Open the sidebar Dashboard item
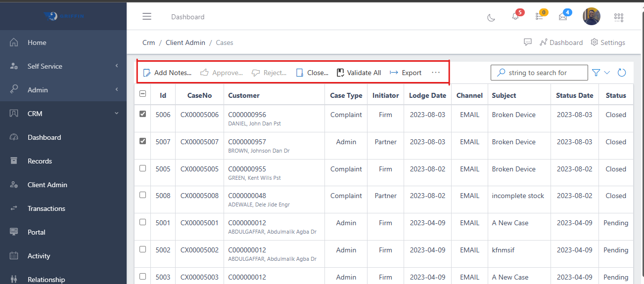Image resolution: width=644 pixels, height=284 pixels. coord(63,137)
